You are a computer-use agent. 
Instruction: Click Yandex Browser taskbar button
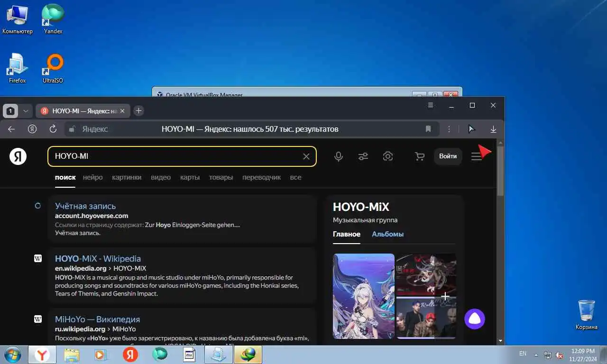[42, 355]
